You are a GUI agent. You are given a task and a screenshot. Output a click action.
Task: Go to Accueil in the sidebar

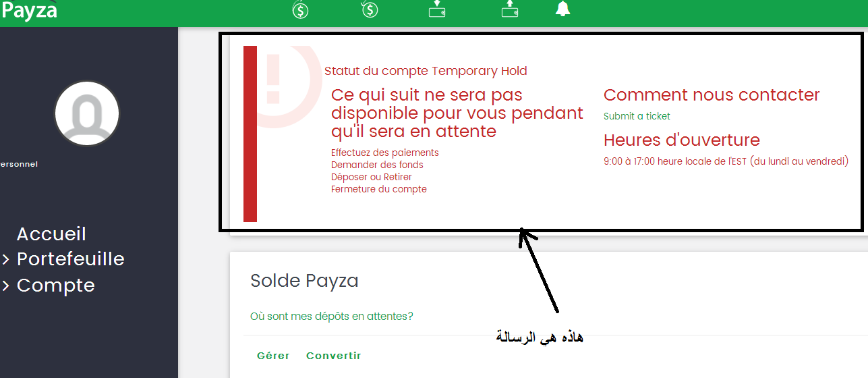coord(51,234)
